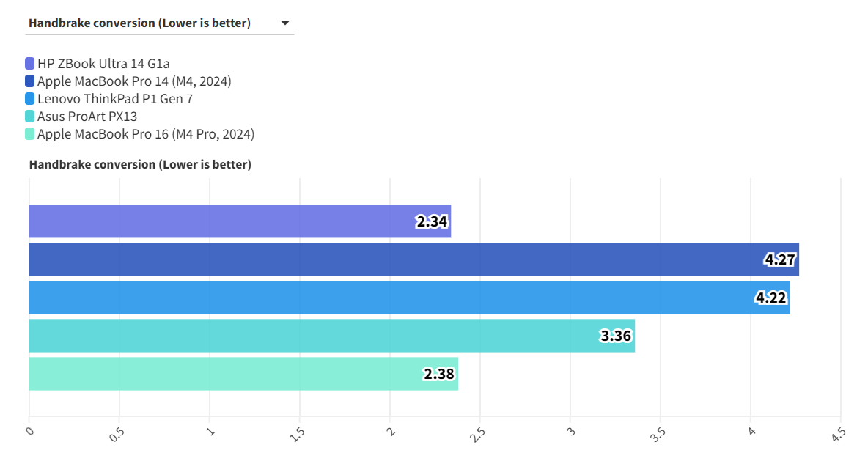The image size is (868, 453).
Task: Click the Asus ProArt PX13 legend swatch
Action: tap(30, 117)
